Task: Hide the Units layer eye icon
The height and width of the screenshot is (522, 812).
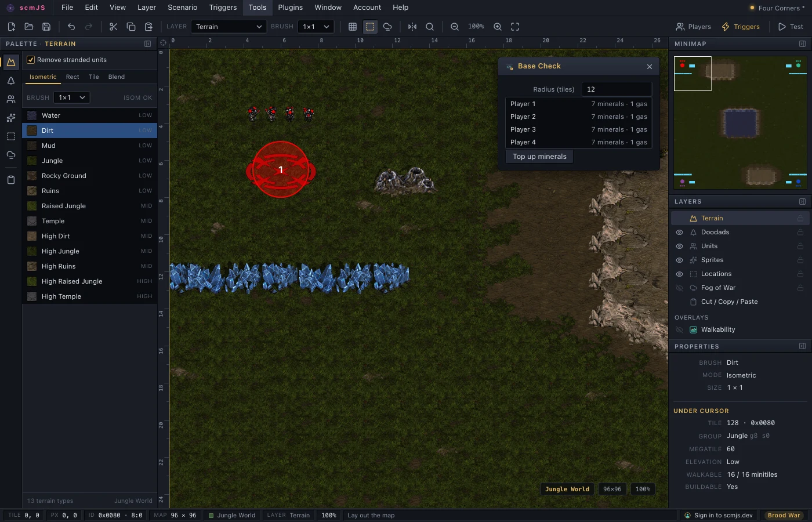Action: [679, 246]
